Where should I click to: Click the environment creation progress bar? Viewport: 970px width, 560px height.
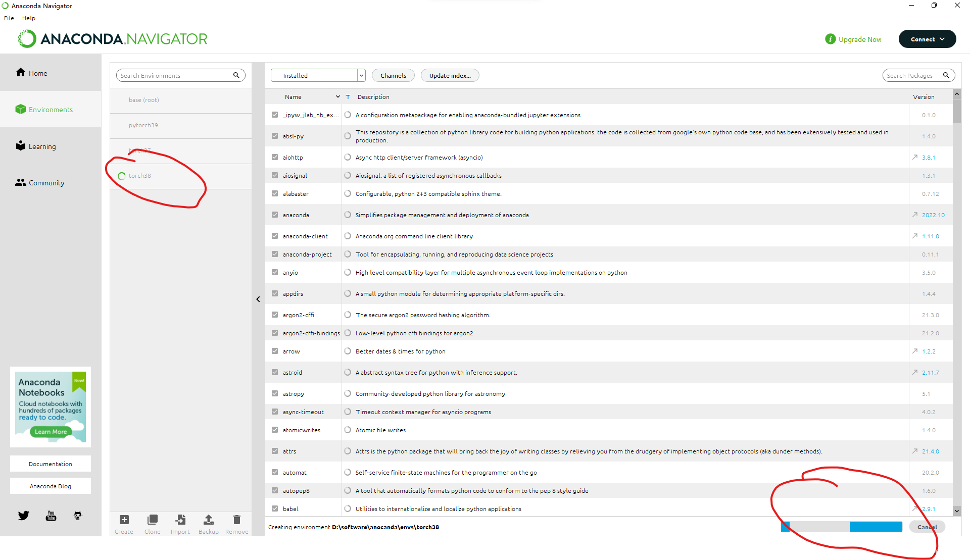click(842, 527)
